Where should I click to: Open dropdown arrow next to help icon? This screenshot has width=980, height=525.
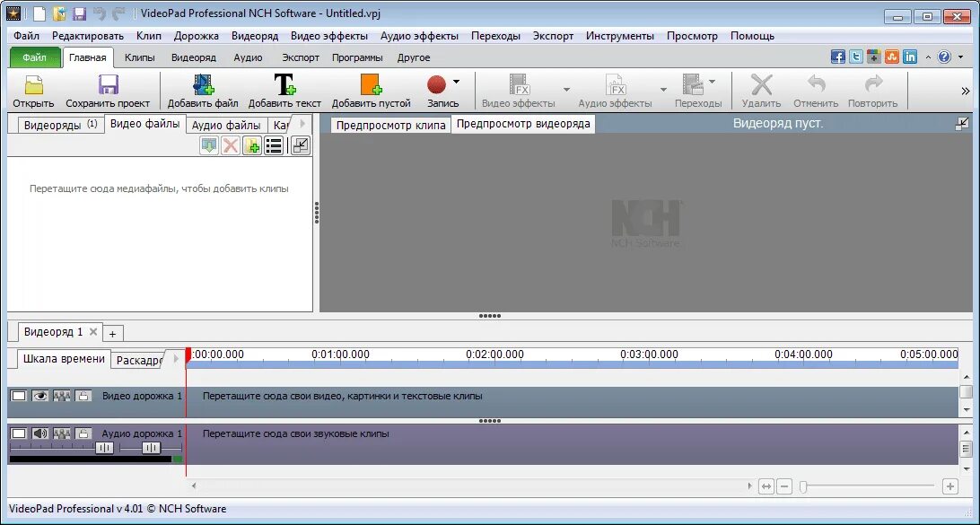(x=958, y=57)
